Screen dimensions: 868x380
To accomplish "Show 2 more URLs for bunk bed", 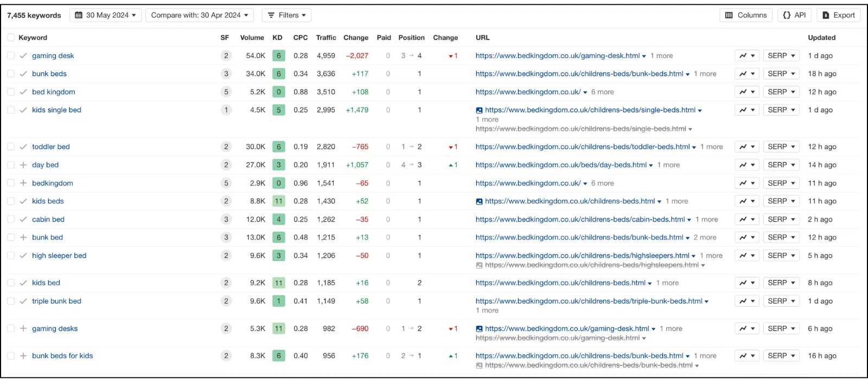I will [705, 237].
